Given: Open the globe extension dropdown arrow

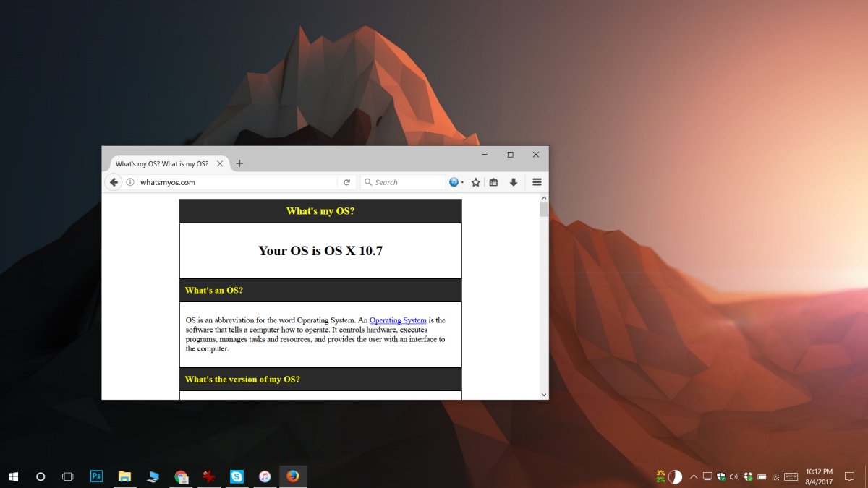Looking at the screenshot, I should tap(462, 183).
